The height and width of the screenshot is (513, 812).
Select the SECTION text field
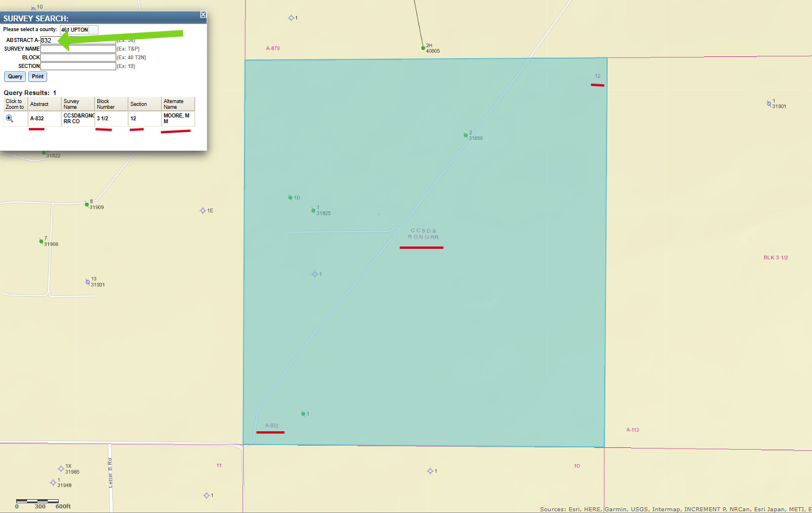tap(78, 66)
